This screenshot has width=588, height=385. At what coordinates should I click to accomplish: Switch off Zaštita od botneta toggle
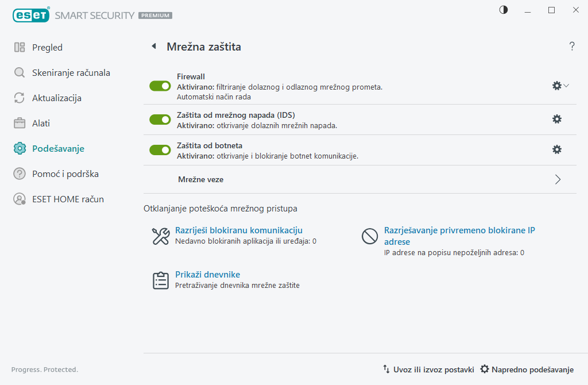[160, 150]
